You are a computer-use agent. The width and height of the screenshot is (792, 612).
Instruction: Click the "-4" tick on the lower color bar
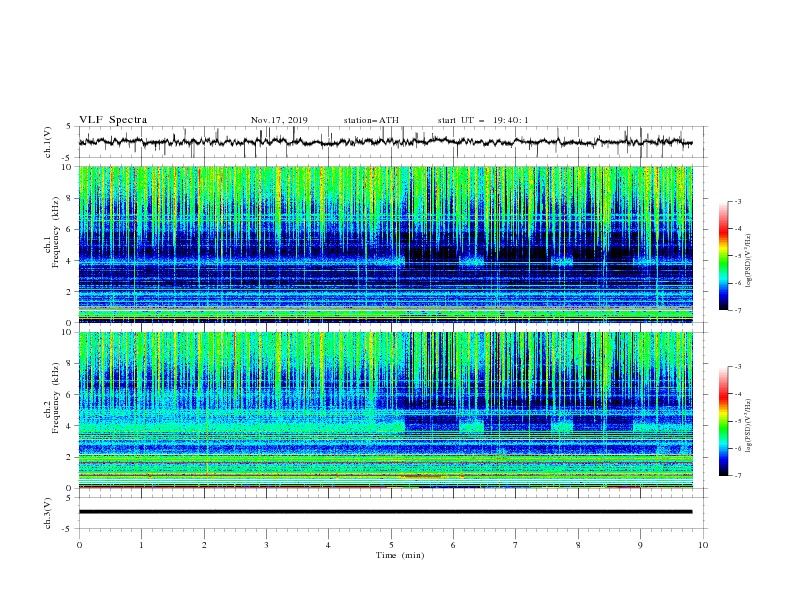[x=737, y=394]
